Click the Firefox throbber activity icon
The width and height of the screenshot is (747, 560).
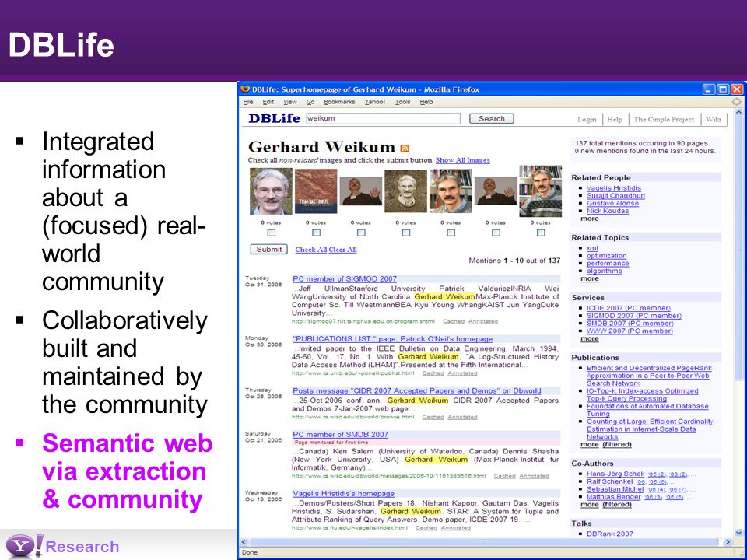click(737, 101)
